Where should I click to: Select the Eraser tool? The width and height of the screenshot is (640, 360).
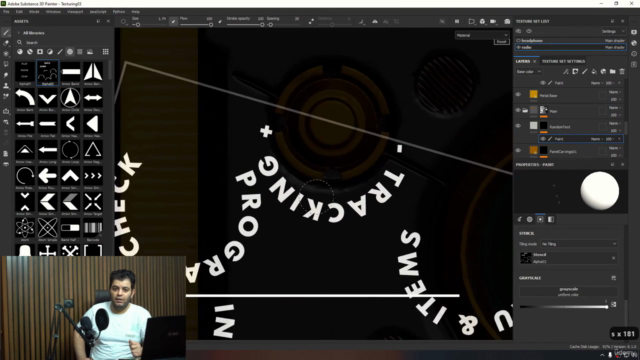[x=6, y=43]
